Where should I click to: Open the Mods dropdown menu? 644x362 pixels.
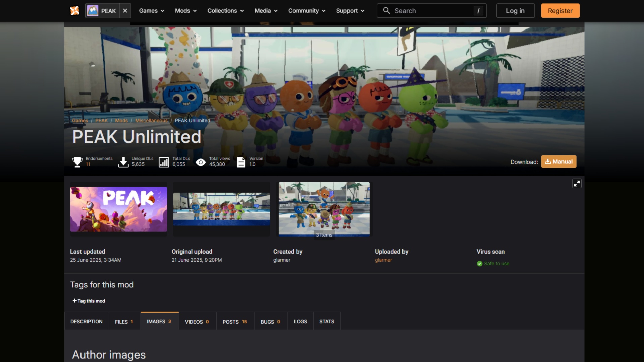[186, 11]
